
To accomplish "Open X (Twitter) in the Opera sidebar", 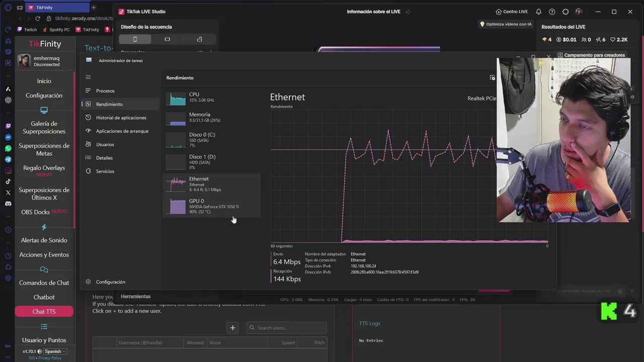I will [8, 193].
